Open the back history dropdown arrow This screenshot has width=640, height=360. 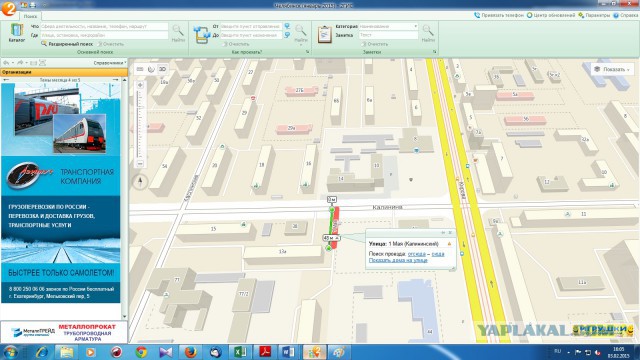13,63
